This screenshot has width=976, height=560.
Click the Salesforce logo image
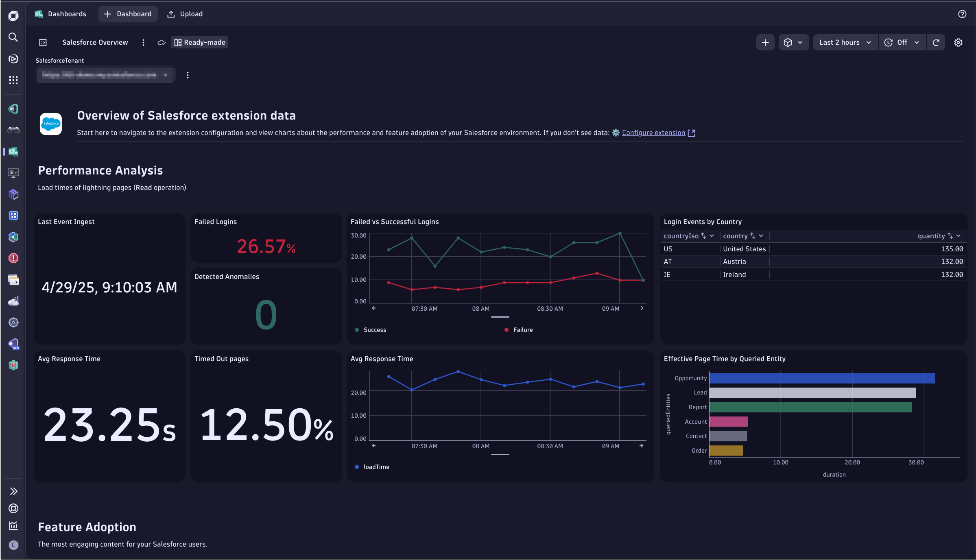[51, 124]
